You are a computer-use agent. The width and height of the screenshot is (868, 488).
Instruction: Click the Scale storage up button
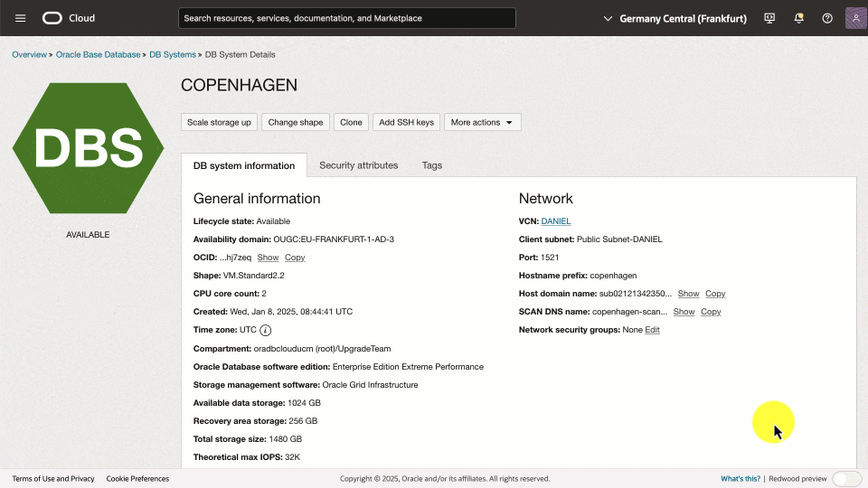(219, 122)
